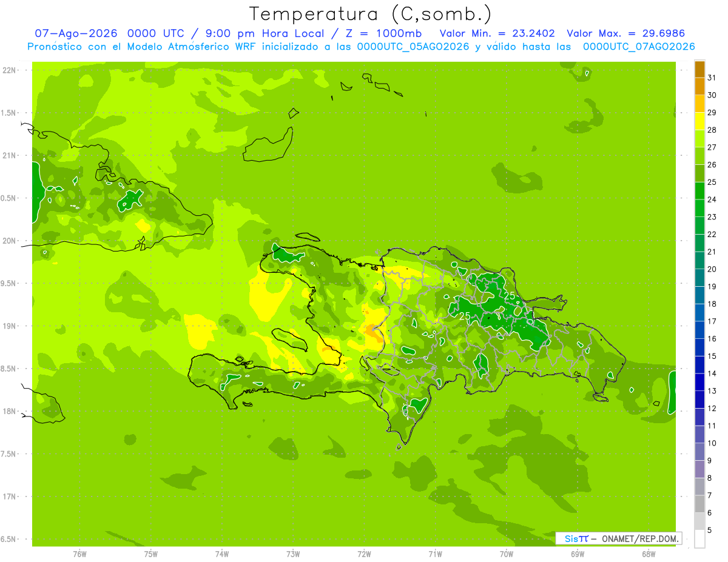Select the green legend swatch between 24 and 25

tap(699, 191)
